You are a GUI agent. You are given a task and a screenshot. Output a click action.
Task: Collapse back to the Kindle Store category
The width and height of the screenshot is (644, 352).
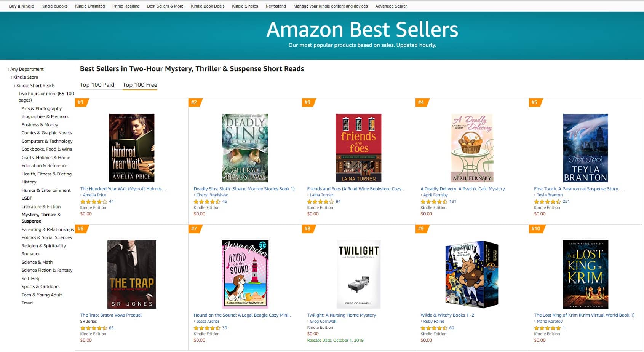click(26, 77)
